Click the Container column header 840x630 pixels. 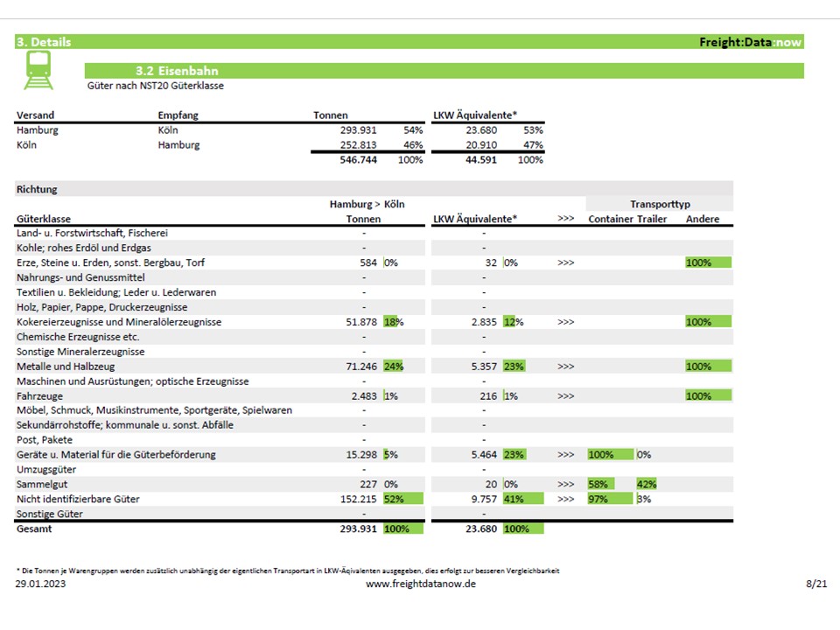(x=610, y=219)
